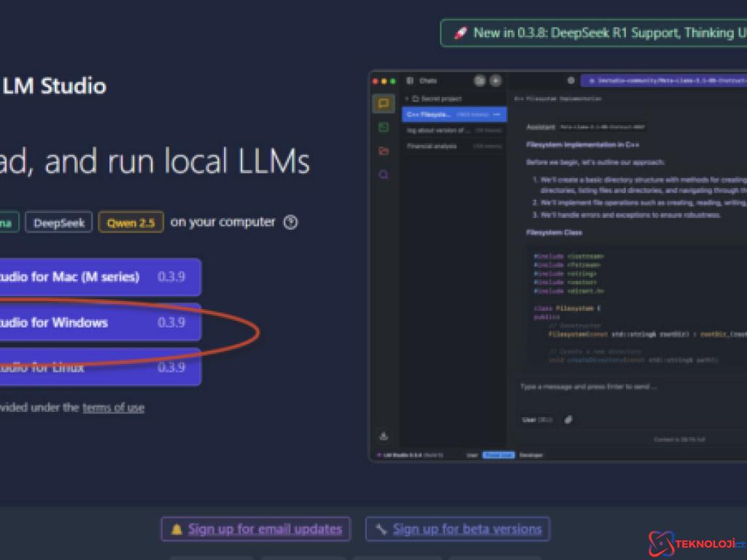
Task: Click the new chat plus icon
Action: tap(495, 81)
